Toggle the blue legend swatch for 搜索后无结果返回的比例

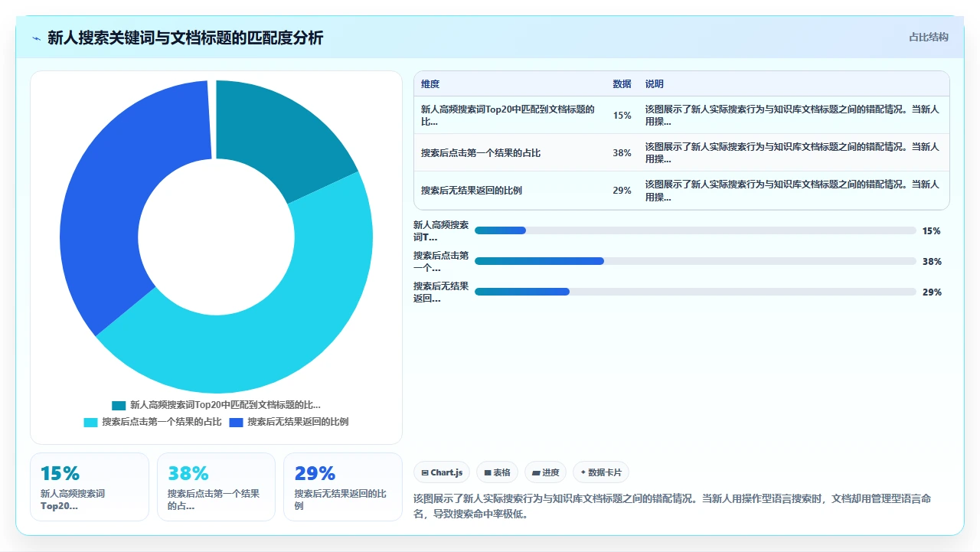pyautogui.click(x=236, y=422)
